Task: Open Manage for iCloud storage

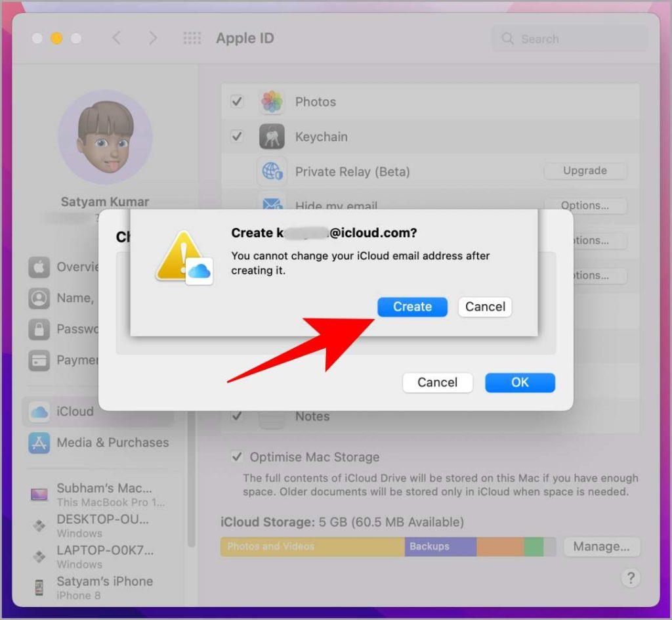Action: (601, 546)
